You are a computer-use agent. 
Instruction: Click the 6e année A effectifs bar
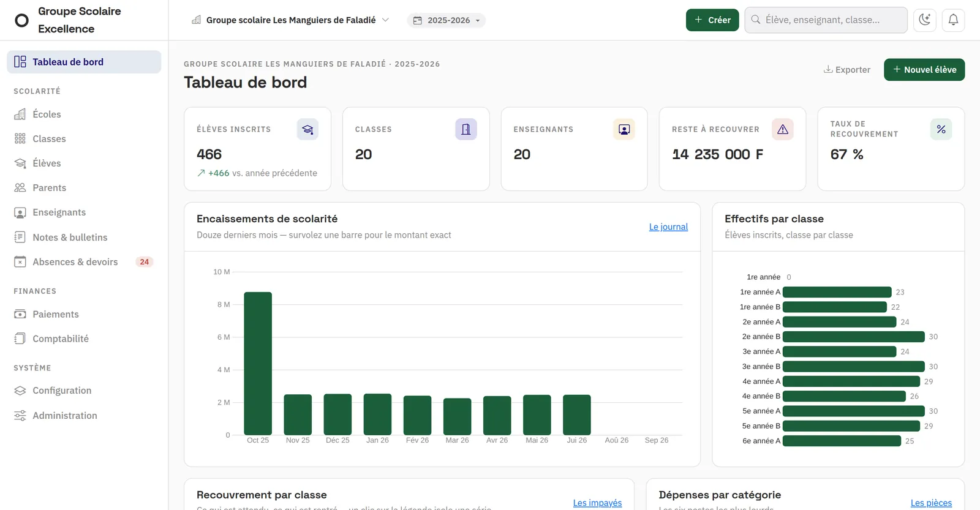tap(842, 441)
